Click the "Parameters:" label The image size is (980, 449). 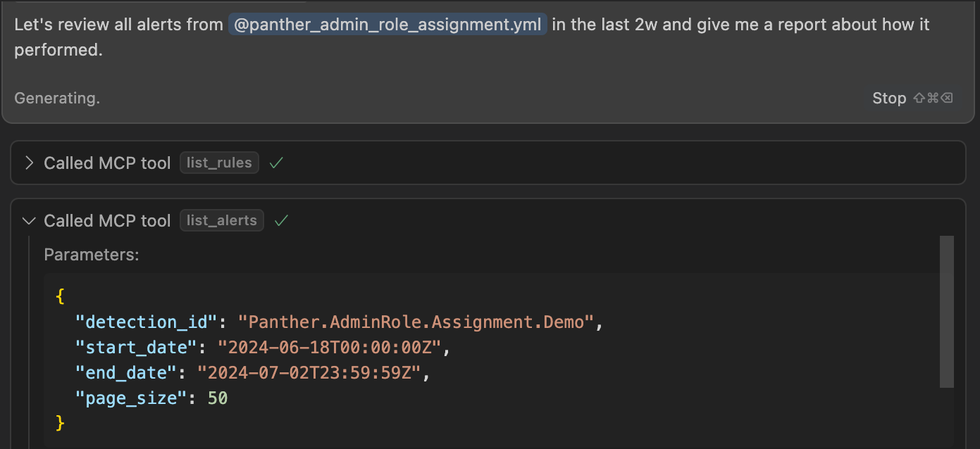[92, 255]
